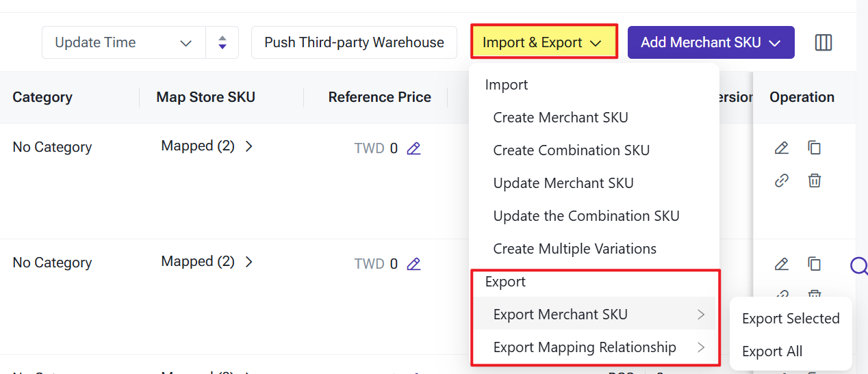Toggle the sort order arrows

(222, 42)
